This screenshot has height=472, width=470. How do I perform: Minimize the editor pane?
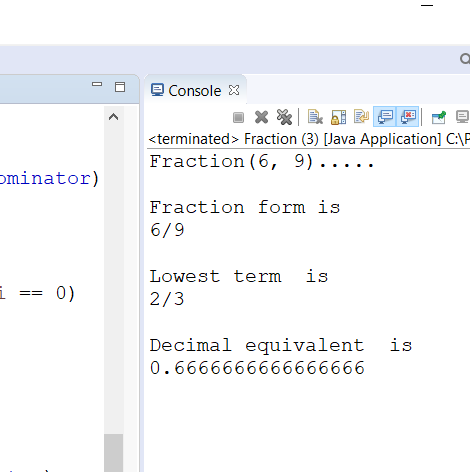97,84
